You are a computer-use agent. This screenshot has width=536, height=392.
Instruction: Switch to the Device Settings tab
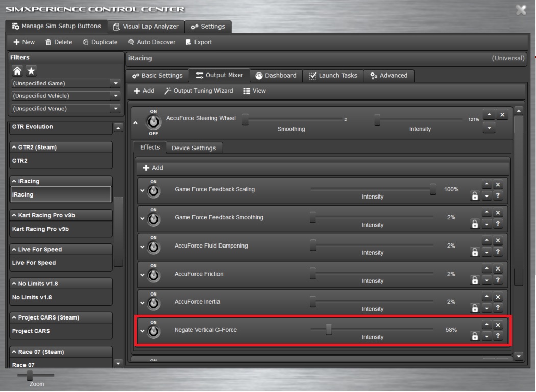click(x=194, y=148)
